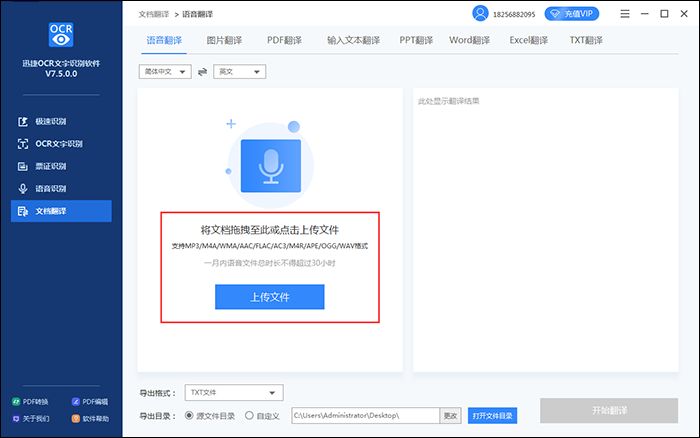Screen dimensions: 700x438
Task: Select 自定义 output directory radio button
Action: coord(250,415)
